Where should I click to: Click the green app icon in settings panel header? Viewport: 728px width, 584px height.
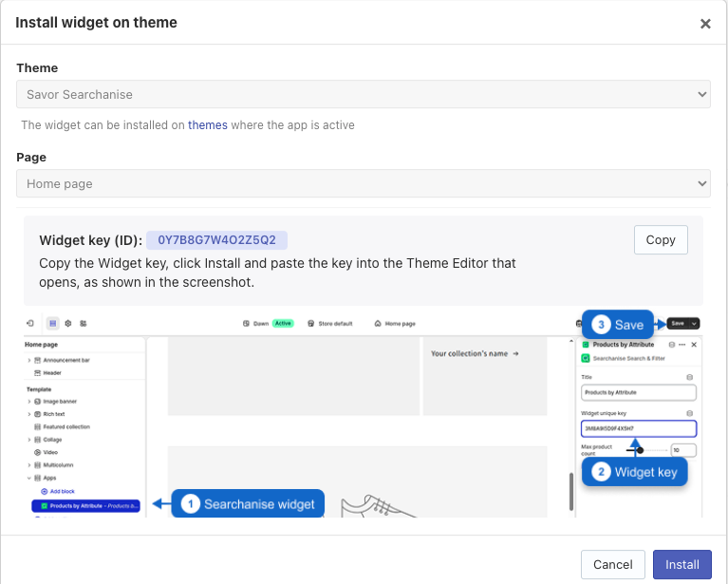coord(586,345)
